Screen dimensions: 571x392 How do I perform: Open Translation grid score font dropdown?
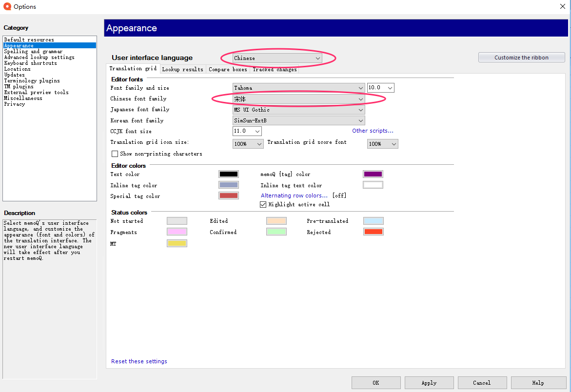tap(382, 144)
